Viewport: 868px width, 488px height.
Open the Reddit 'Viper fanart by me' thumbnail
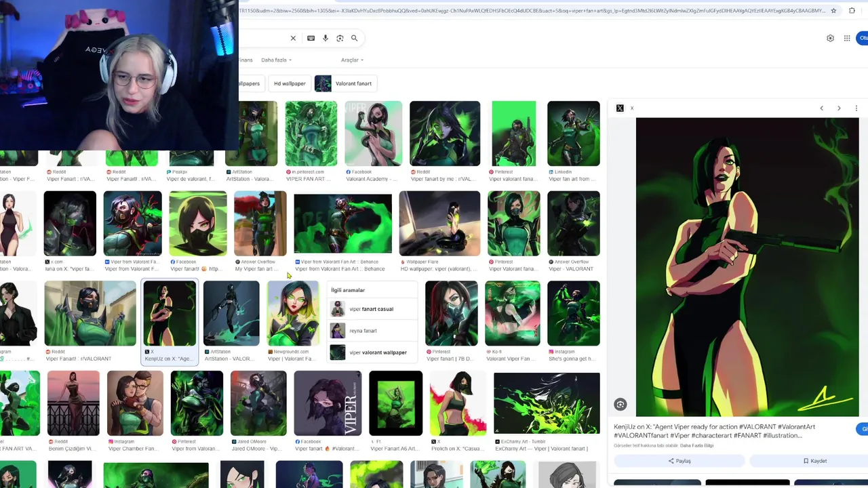(x=445, y=134)
